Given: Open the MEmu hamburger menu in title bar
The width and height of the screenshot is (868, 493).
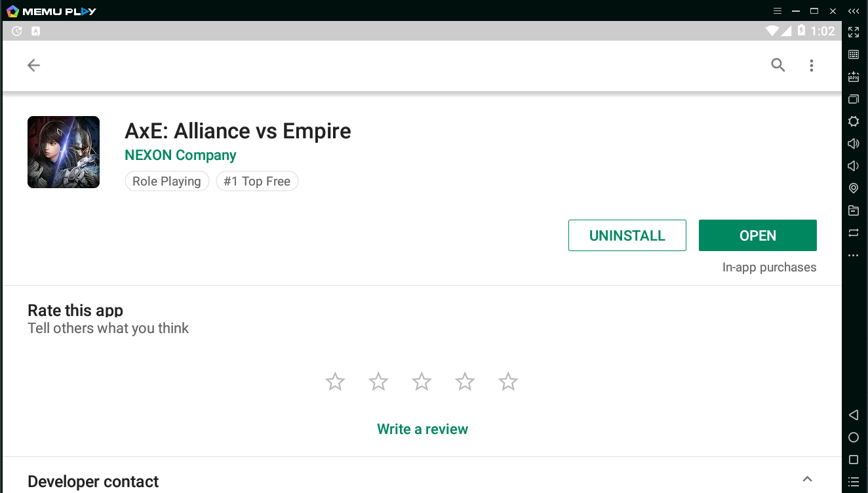Looking at the screenshot, I should pos(778,11).
